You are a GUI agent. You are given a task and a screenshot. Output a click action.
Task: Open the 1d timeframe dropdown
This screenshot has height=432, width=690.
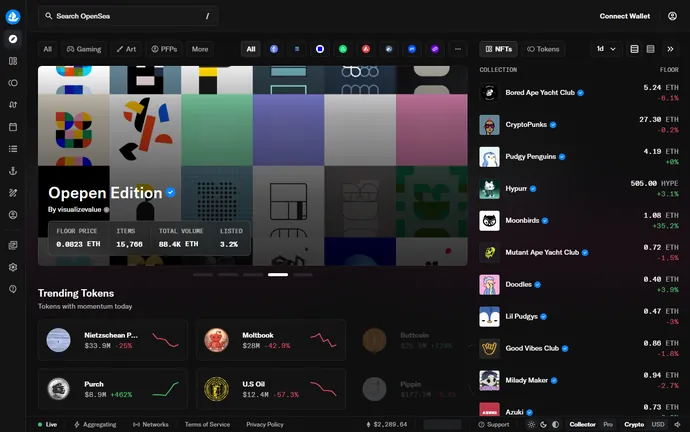(606, 49)
